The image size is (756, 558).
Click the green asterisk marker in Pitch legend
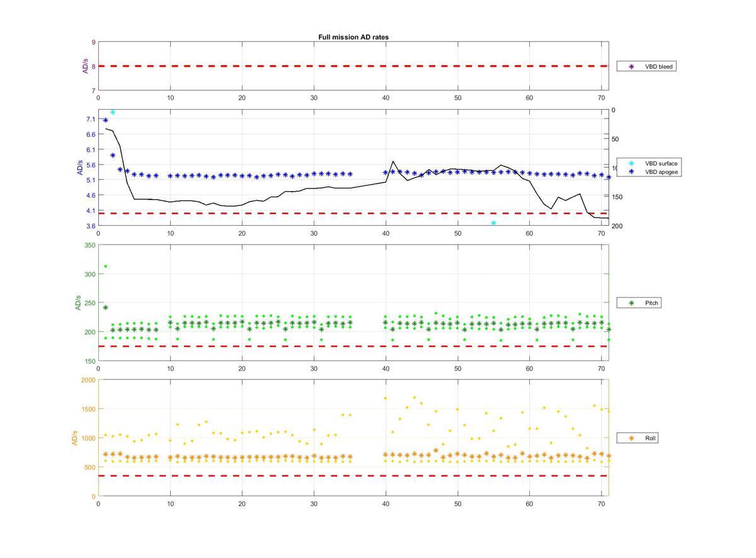(x=631, y=303)
